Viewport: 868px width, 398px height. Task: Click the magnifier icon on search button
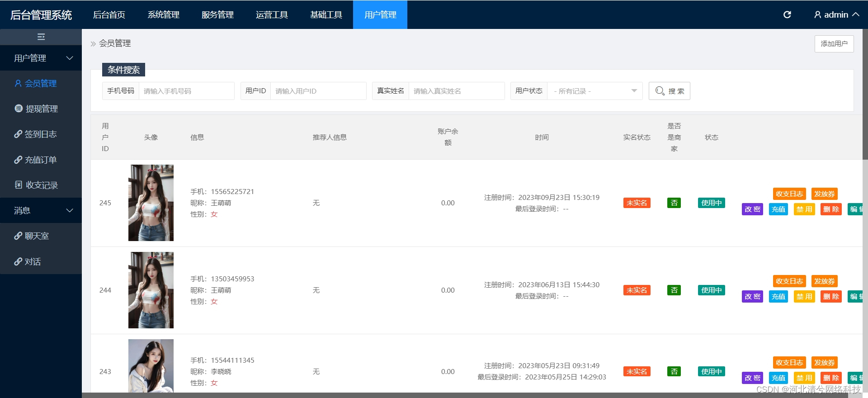click(x=660, y=91)
